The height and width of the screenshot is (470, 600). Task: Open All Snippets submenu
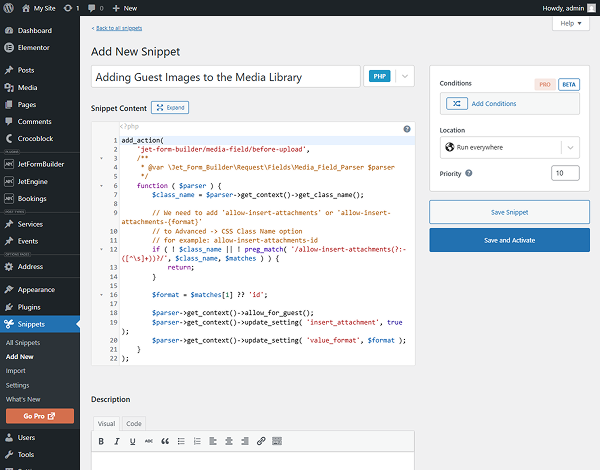pyautogui.click(x=23, y=343)
